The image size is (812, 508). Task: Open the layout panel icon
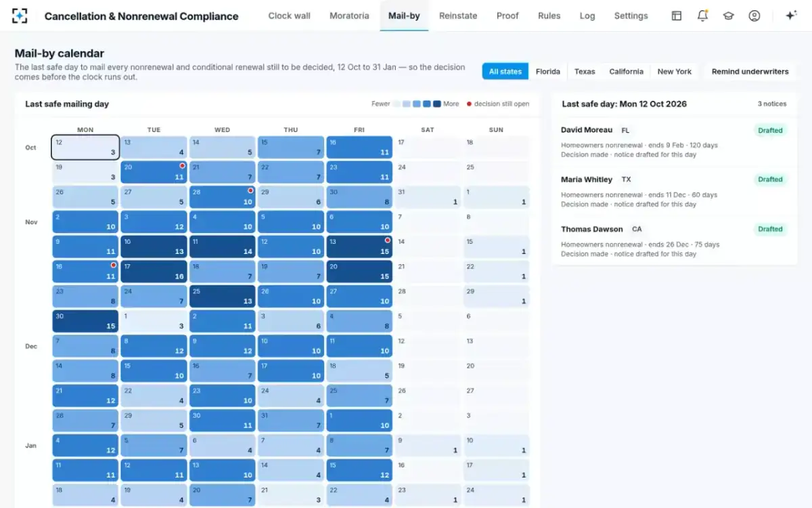tap(677, 16)
